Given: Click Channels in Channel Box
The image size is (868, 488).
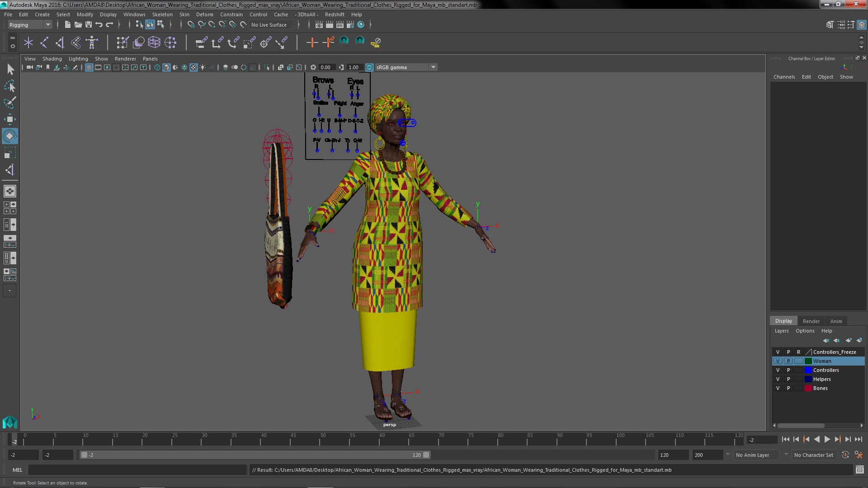Looking at the screenshot, I should click(784, 77).
